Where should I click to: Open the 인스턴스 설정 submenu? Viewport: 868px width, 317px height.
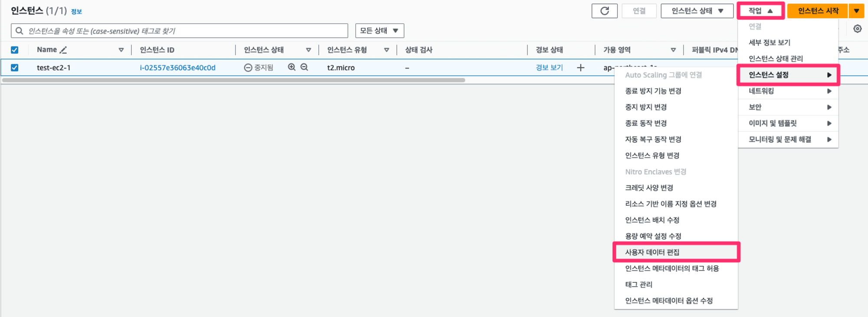tap(788, 75)
